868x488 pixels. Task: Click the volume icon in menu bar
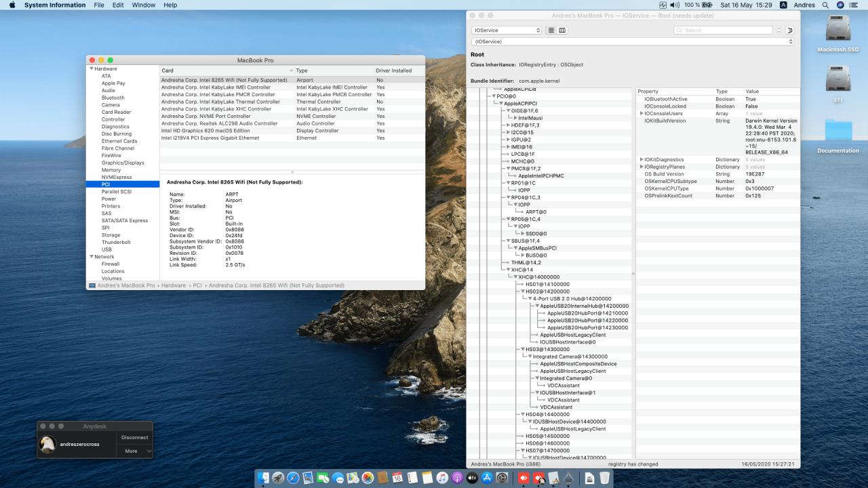(x=673, y=5)
